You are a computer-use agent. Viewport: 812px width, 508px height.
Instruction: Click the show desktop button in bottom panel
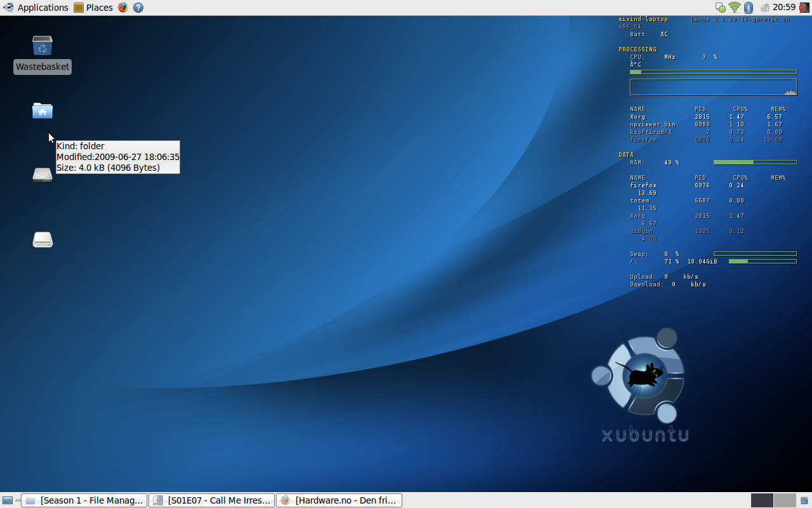8,500
